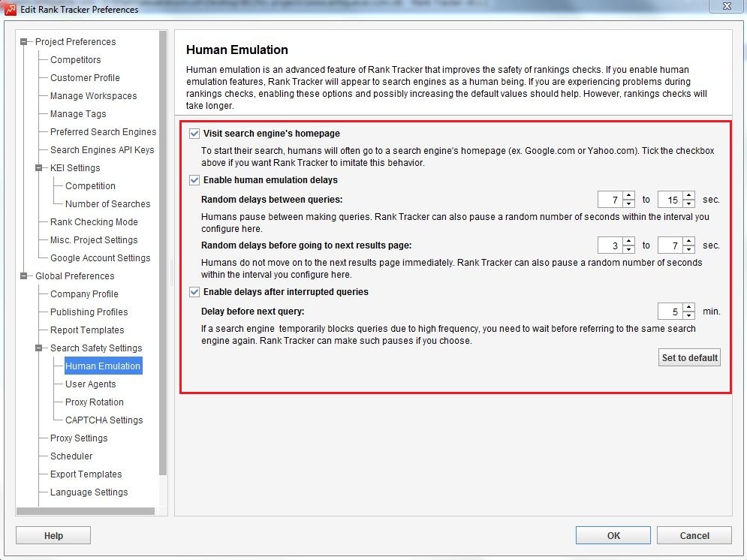Select Rank Checking Mode item

[94, 222]
